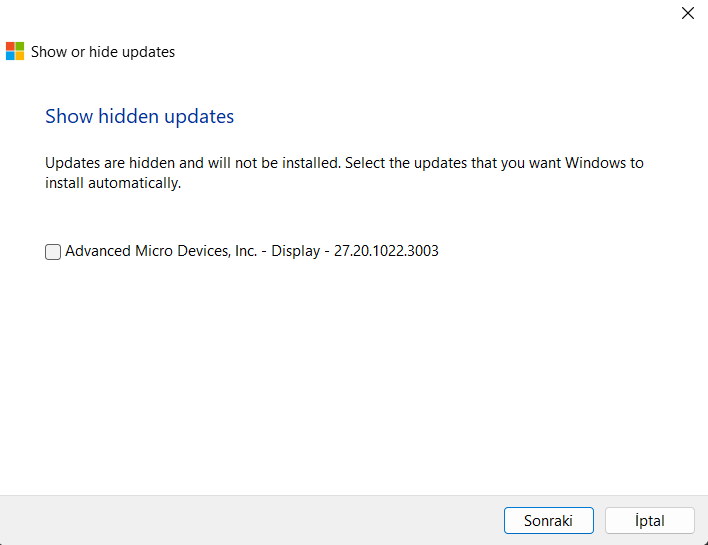Click the "Show or hide updates" title text
Image resolution: width=708 pixels, height=545 pixels.
[x=103, y=52]
